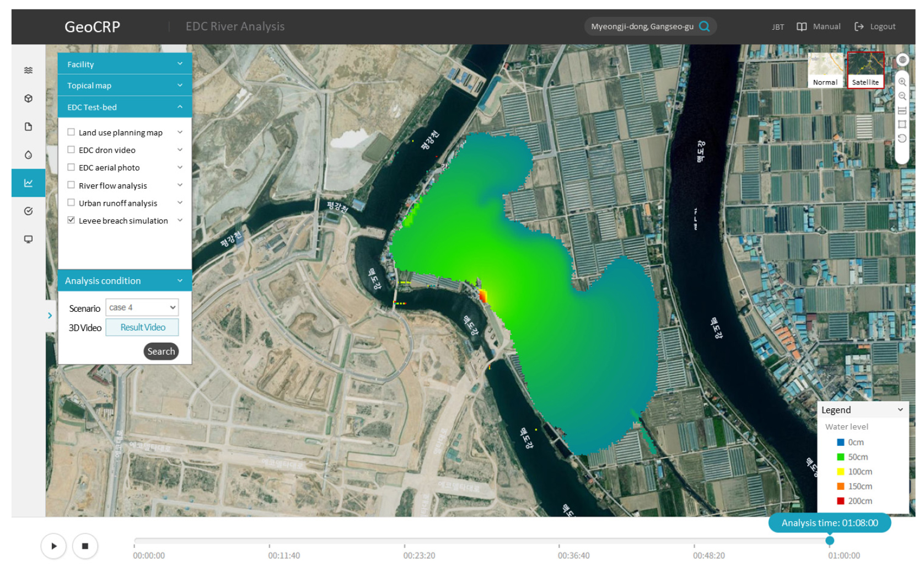The width and height of the screenshot is (924, 571).
Task: Click the analysis timeline slider handle
Action: [x=830, y=541]
